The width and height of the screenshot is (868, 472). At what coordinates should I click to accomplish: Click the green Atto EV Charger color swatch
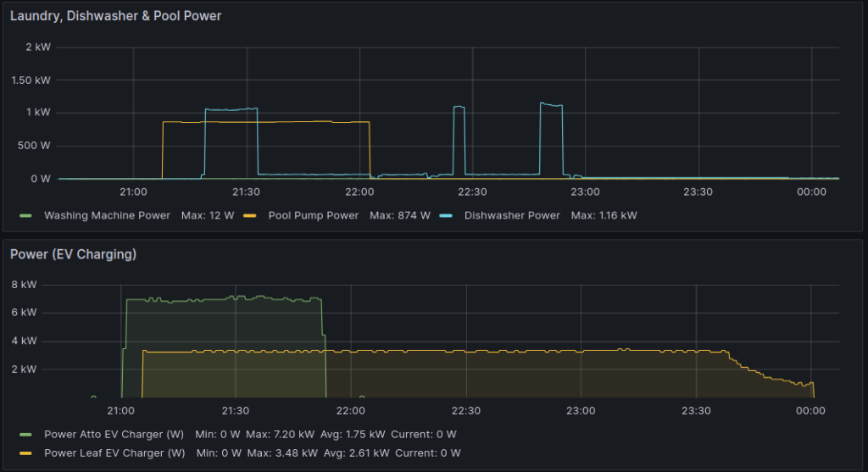pyautogui.click(x=25, y=435)
